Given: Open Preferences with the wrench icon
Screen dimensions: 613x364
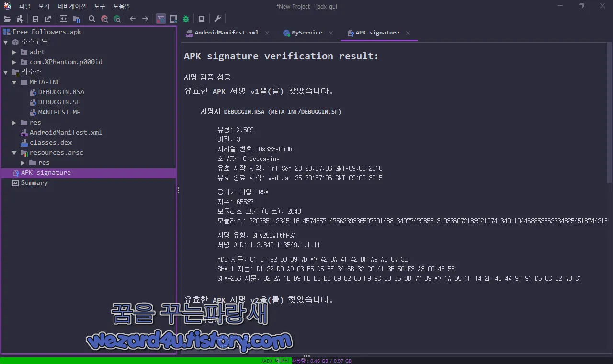Looking at the screenshot, I should click(x=217, y=19).
